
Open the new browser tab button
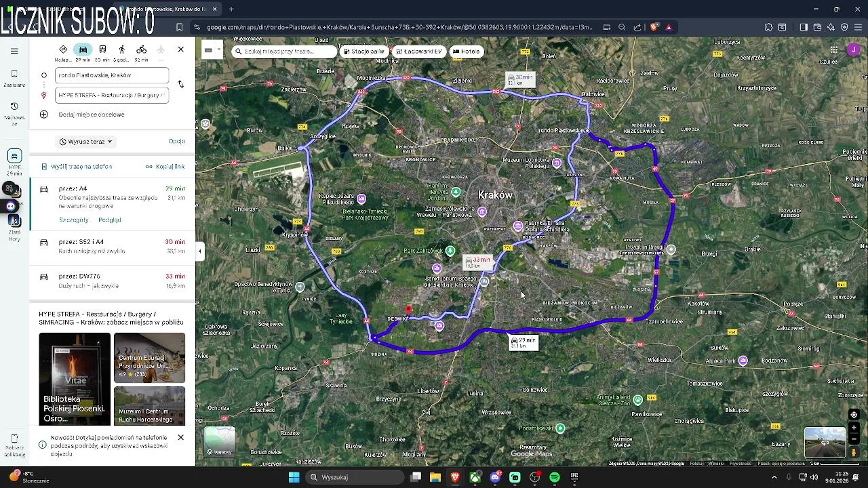231,9
